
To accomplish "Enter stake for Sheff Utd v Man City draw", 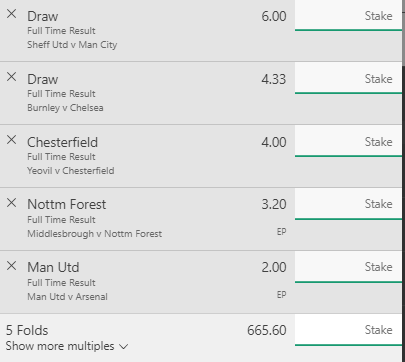I will click(x=348, y=16).
